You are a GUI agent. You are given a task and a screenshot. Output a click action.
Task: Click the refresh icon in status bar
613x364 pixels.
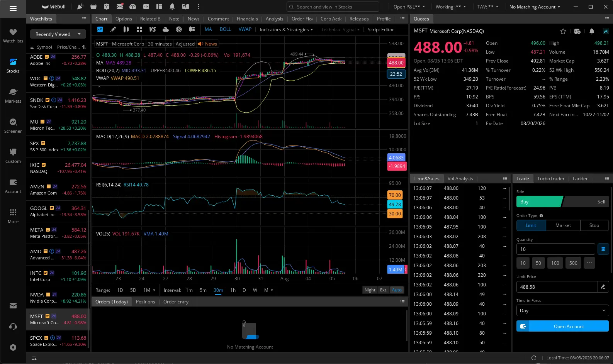point(534,358)
